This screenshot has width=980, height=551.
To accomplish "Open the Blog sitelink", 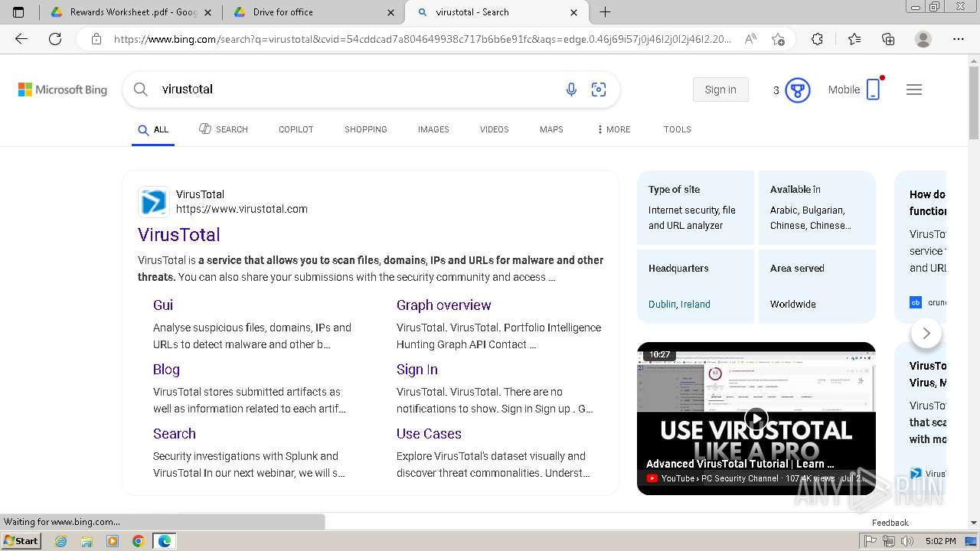I will (x=166, y=369).
